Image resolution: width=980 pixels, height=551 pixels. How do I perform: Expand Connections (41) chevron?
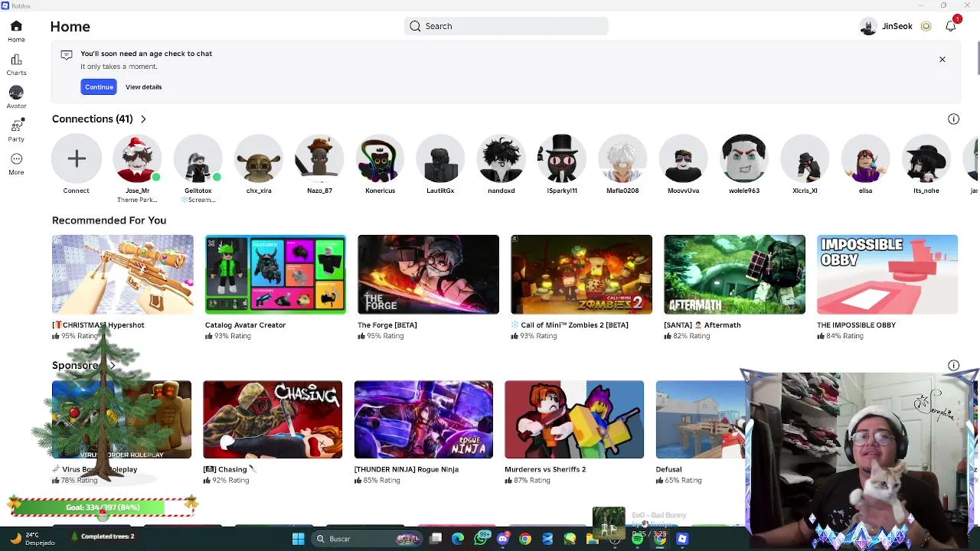(x=143, y=119)
